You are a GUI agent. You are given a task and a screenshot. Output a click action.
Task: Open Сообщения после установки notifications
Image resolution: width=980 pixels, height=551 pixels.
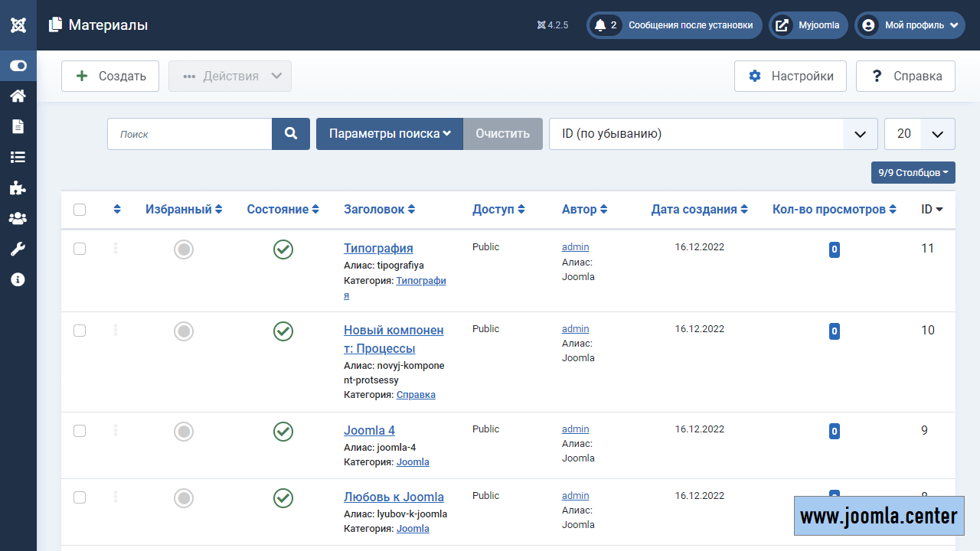(x=674, y=25)
